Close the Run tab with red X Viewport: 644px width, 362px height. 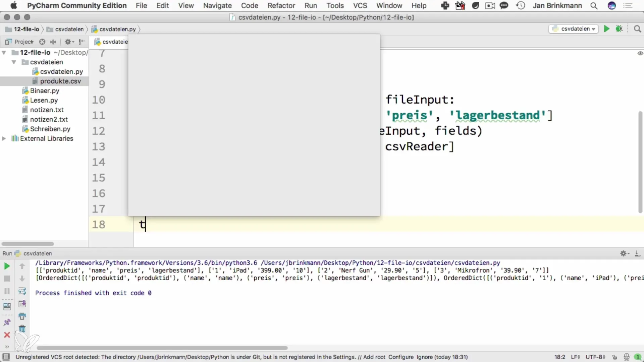click(7, 335)
